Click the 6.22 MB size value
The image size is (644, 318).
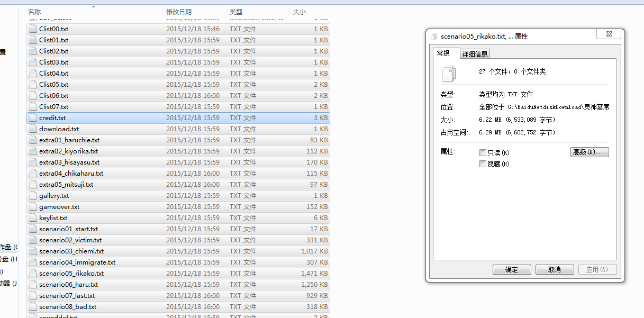coord(518,120)
